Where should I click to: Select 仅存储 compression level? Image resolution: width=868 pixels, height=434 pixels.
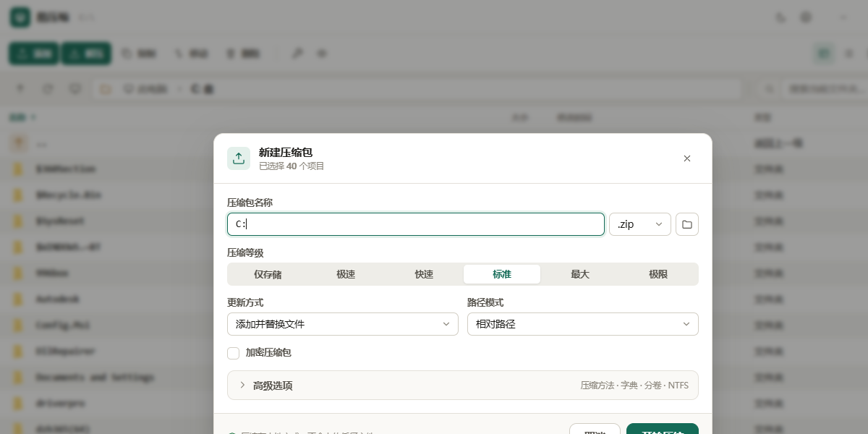(268, 274)
